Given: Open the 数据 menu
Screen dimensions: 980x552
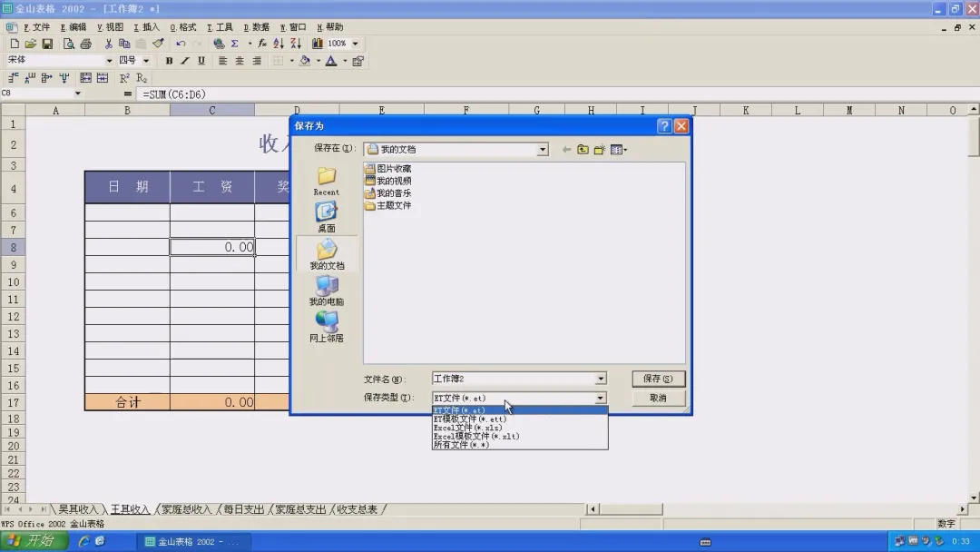Looking at the screenshot, I should pos(256,27).
